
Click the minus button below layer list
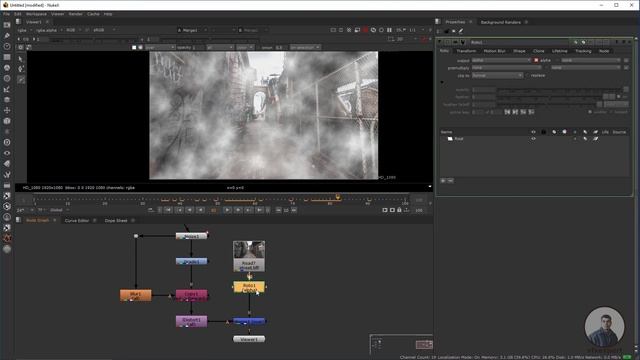point(451,180)
